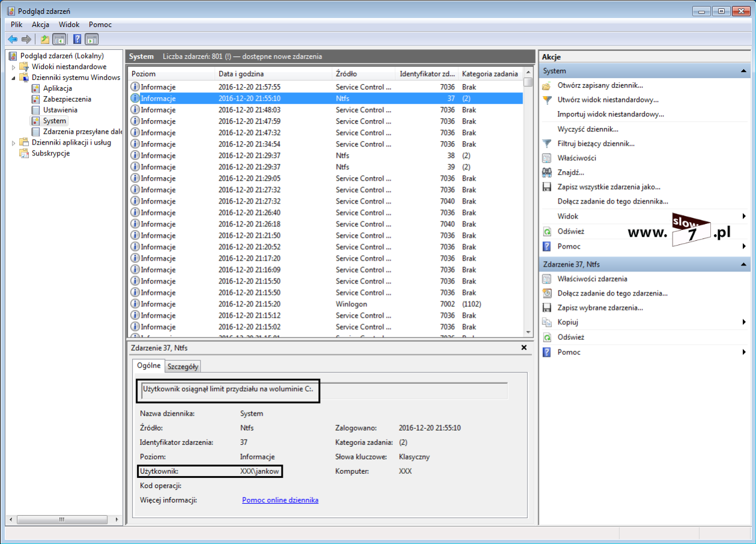Click the up one level folder icon
The width and height of the screenshot is (756, 544).
(45, 40)
